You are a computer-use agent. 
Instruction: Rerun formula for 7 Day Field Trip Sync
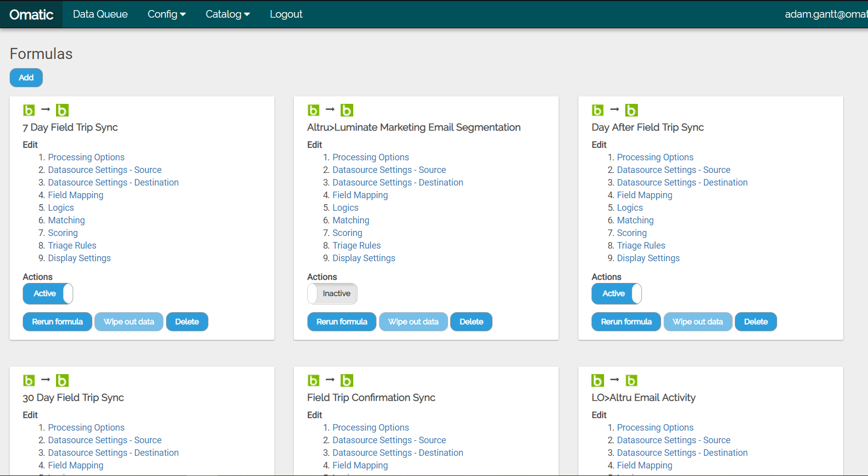click(x=58, y=322)
